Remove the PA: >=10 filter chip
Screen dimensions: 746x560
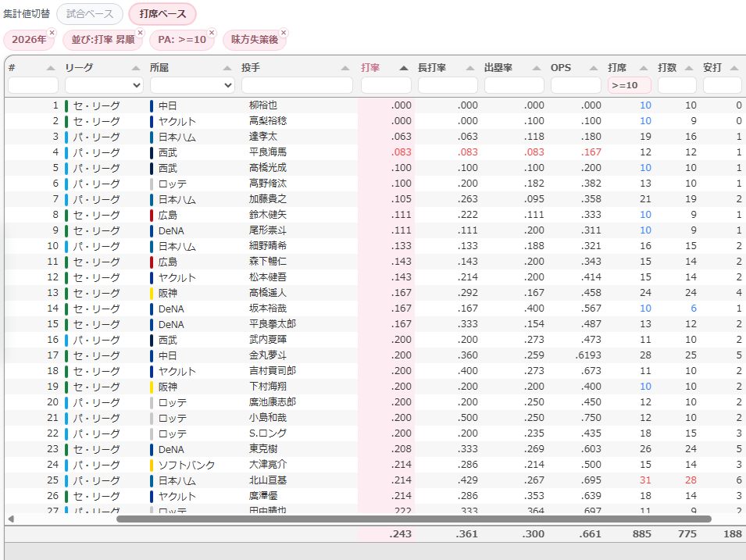pos(212,32)
